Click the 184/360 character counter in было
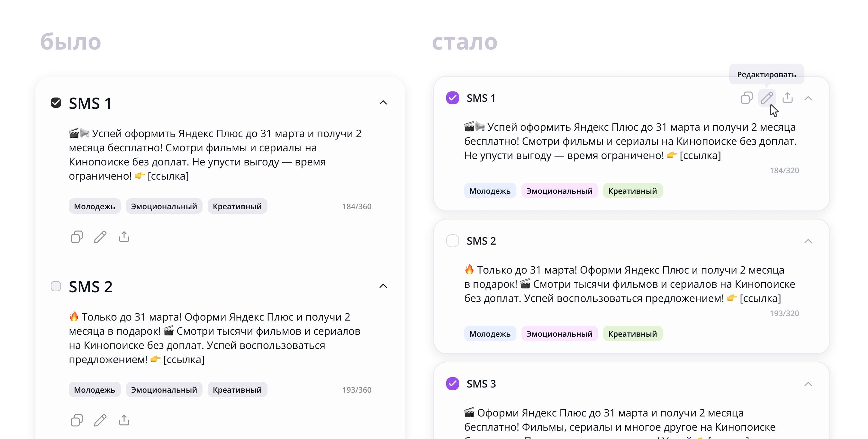This screenshot has height=439, width=868. click(357, 206)
